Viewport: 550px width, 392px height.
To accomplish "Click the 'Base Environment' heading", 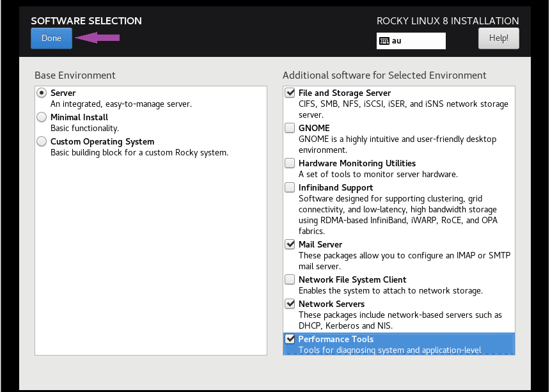I will point(75,75).
